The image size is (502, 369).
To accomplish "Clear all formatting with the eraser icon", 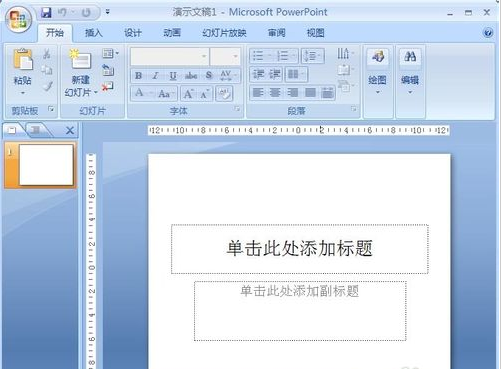I will point(224,93).
